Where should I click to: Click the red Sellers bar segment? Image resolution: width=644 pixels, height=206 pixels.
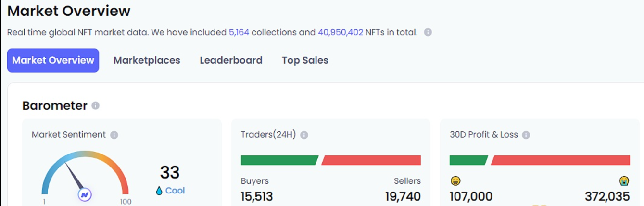(x=371, y=160)
